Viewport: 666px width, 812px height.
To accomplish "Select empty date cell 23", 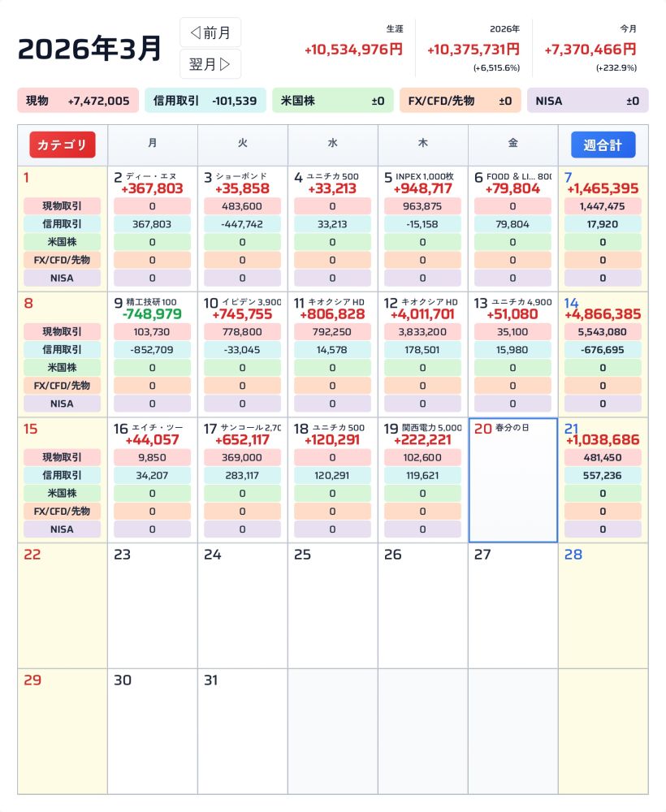I will (152, 606).
